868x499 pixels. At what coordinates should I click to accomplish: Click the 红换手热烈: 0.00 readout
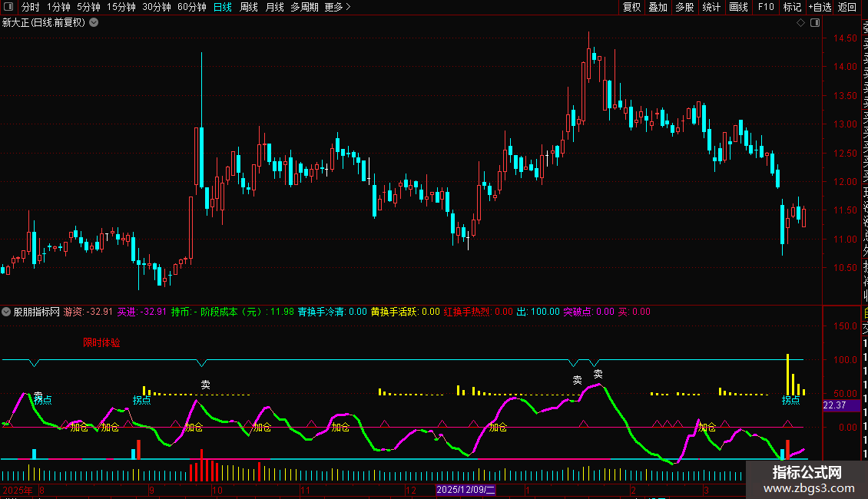[479, 312]
